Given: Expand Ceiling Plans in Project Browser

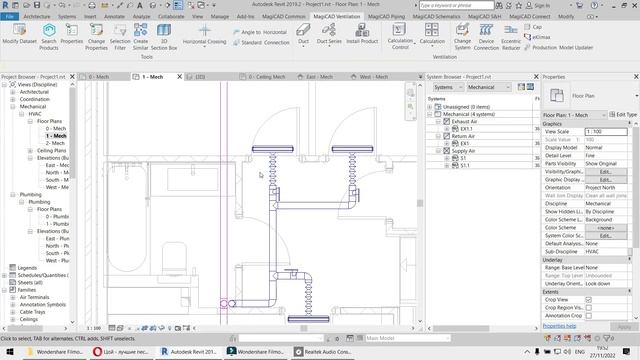Looking at the screenshot, I should [30, 151].
